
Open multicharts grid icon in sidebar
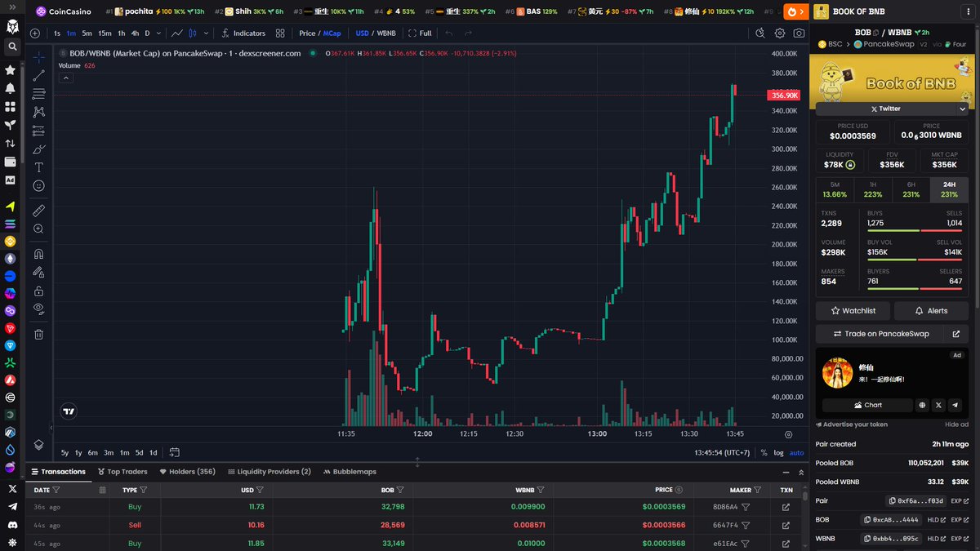click(11, 106)
